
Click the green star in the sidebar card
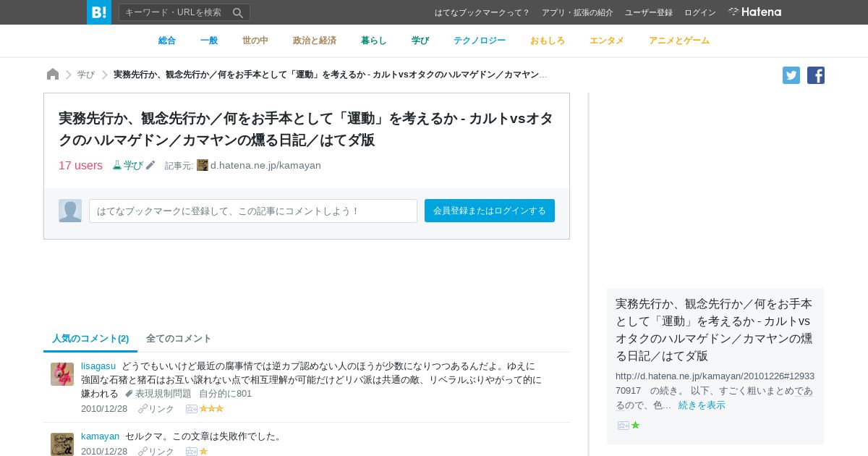tap(636, 426)
